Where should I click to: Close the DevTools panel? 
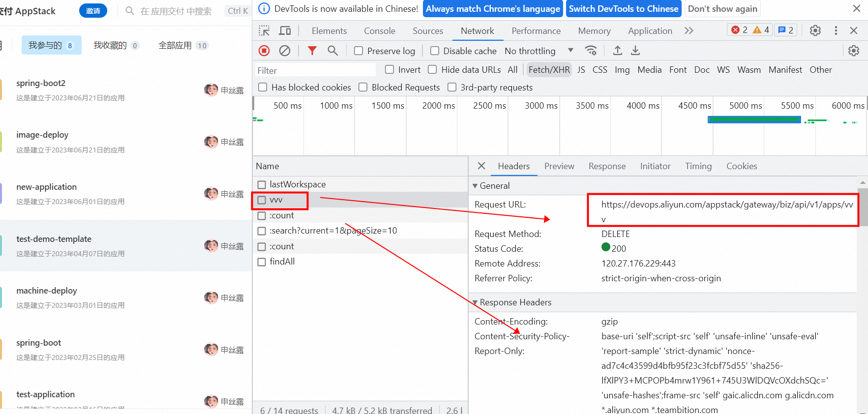click(854, 30)
